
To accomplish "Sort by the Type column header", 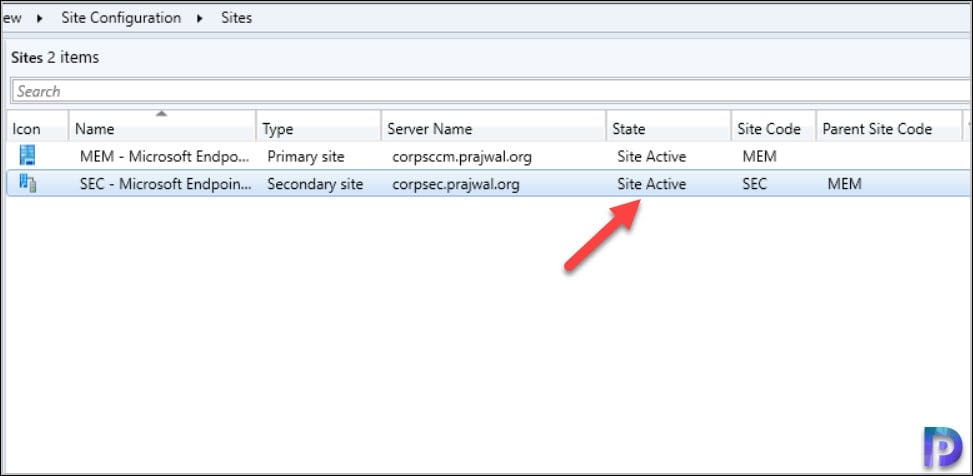I will click(x=318, y=126).
